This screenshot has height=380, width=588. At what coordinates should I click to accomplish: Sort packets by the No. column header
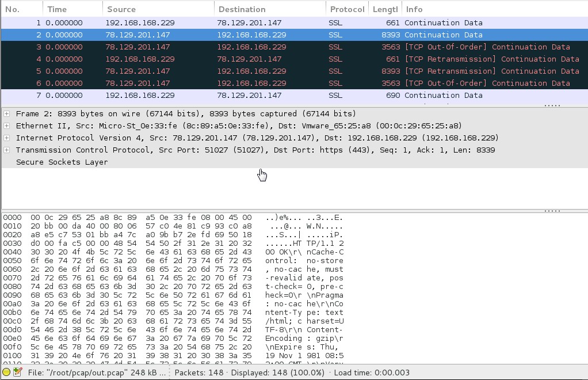click(x=22, y=9)
